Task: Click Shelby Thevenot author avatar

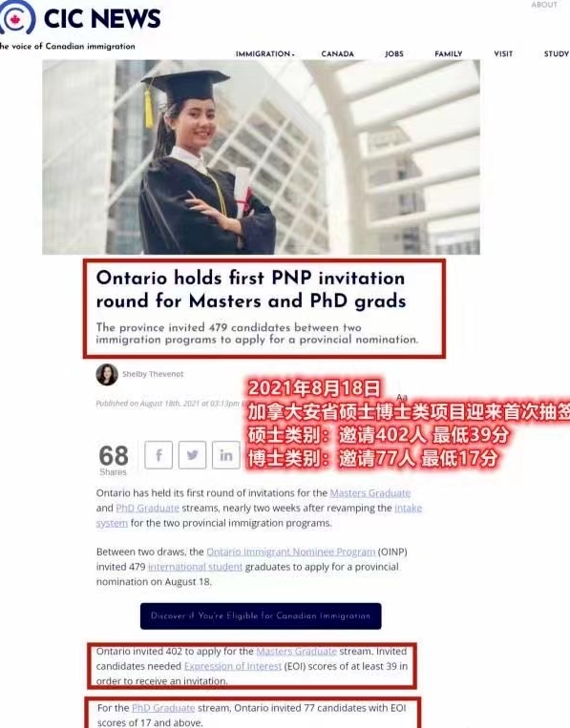Action: tap(107, 375)
